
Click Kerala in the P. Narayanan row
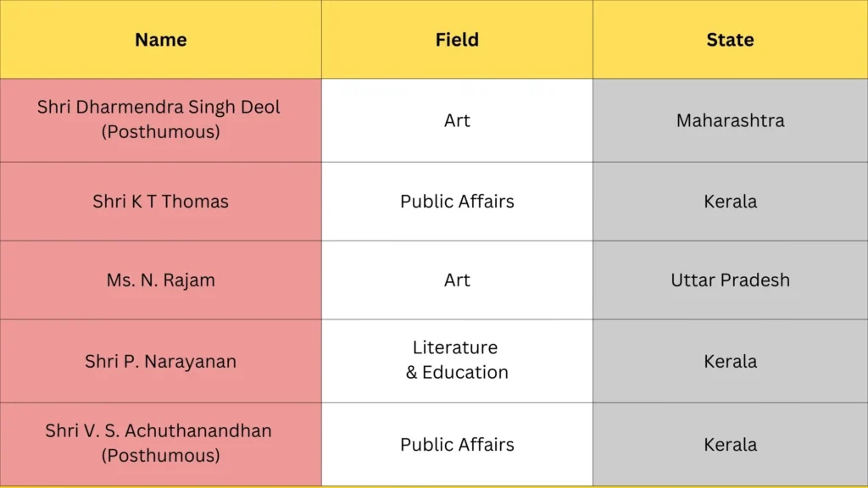(x=730, y=361)
